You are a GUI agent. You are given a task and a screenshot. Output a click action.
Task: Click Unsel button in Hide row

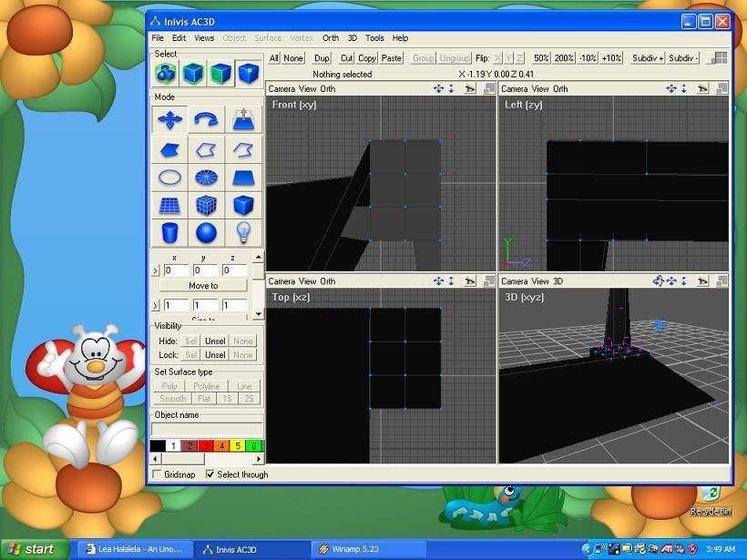215,341
